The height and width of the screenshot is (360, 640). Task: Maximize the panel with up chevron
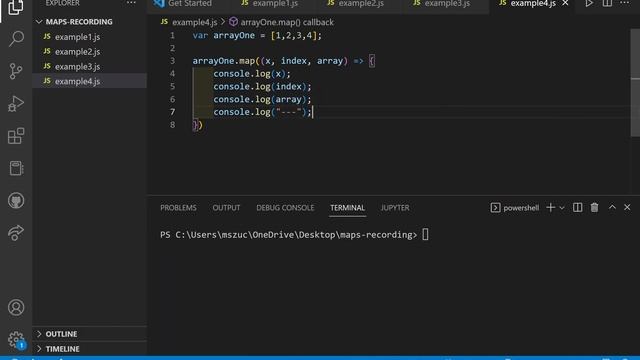[x=612, y=207]
